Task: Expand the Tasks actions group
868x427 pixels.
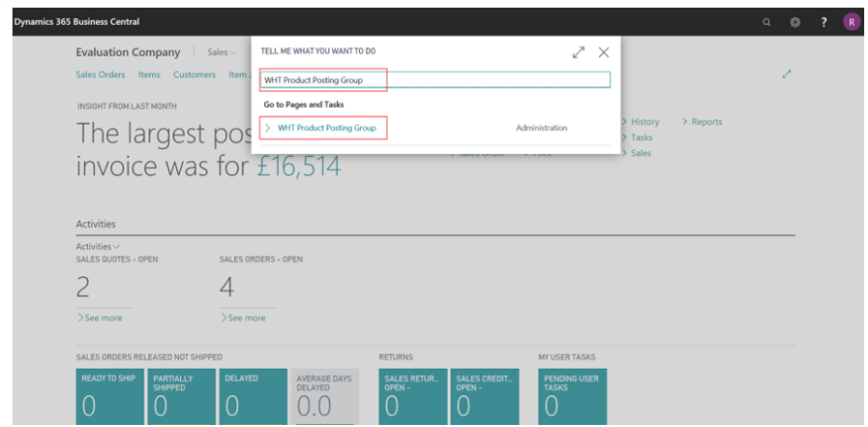Action: pos(637,137)
